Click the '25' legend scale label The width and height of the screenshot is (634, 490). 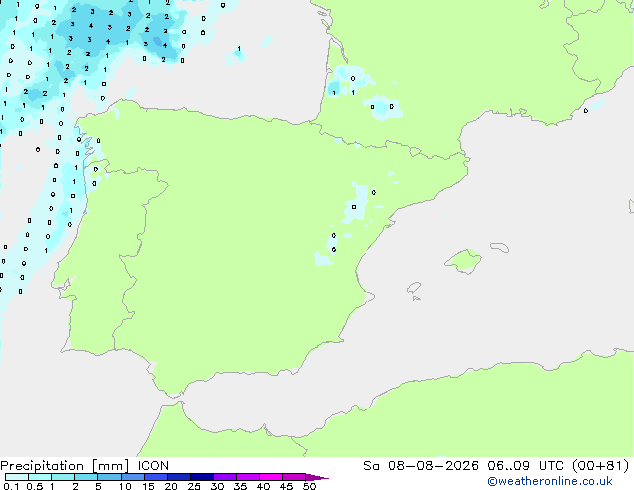click(x=194, y=486)
